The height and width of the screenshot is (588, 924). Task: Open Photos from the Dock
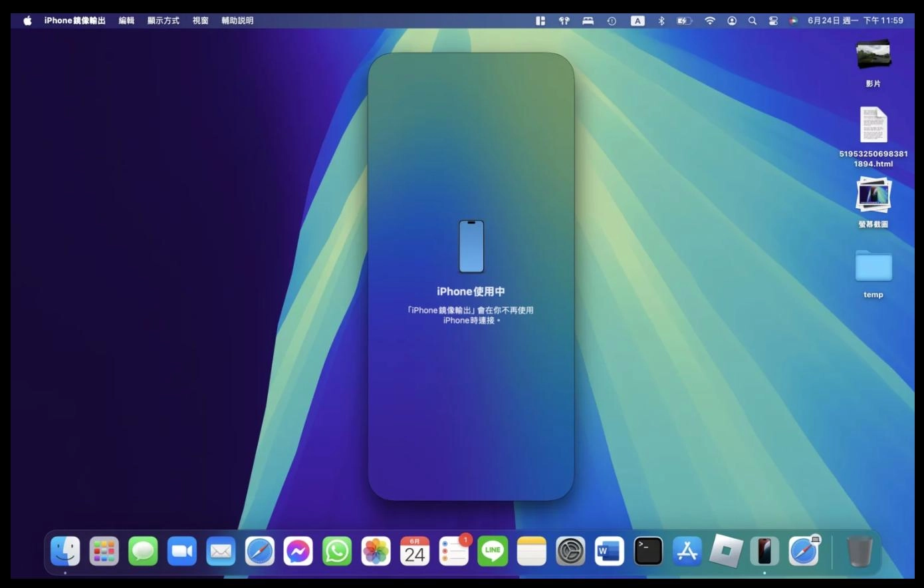click(x=376, y=551)
